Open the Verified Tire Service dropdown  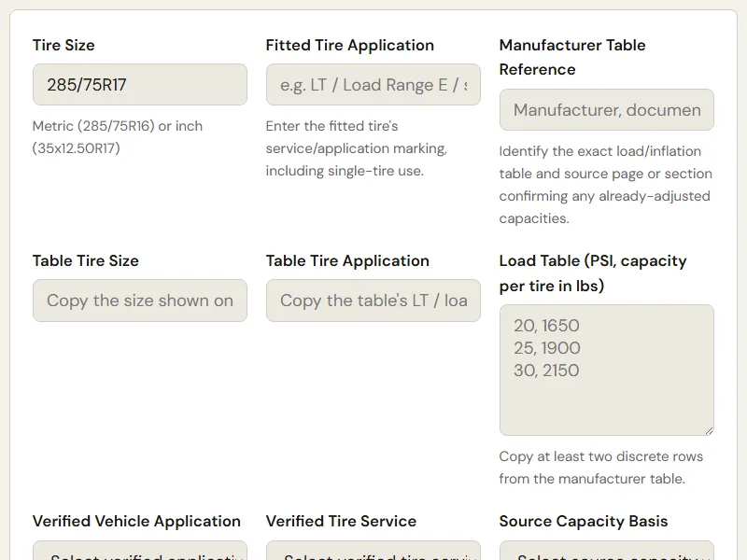373,551
